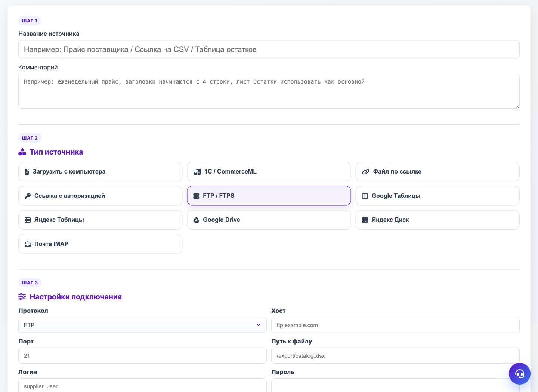Screen dimensions: 538x392
Task: Grab the Комментарий textarea resize handle
Action: 517,106
